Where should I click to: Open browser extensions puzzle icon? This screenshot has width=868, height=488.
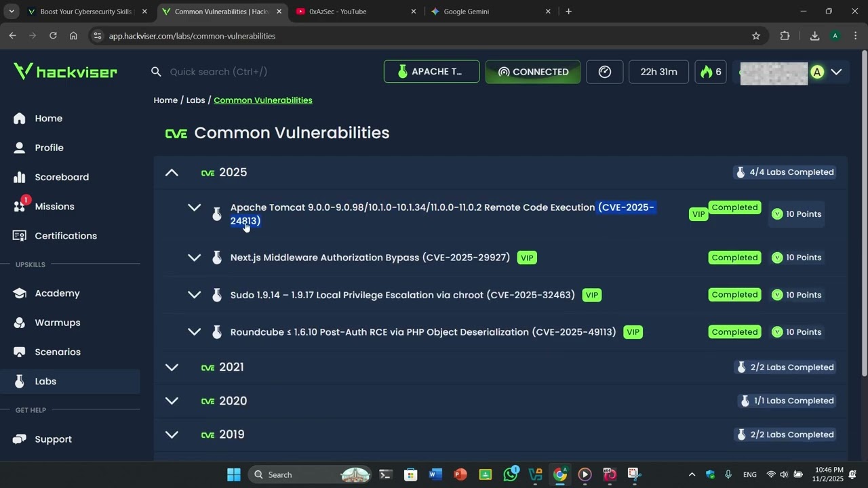(x=785, y=36)
